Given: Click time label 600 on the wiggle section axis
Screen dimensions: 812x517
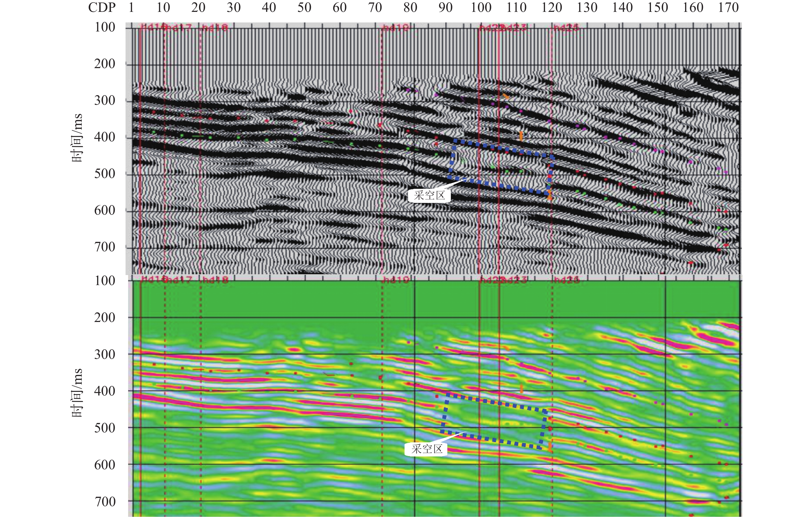Looking at the screenshot, I should point(105,211).
